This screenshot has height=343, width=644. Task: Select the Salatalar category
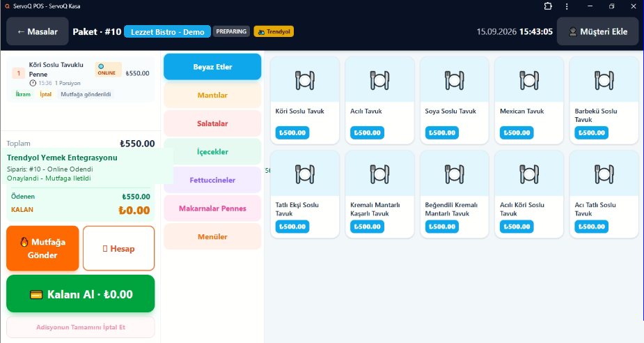pos(212,123)
